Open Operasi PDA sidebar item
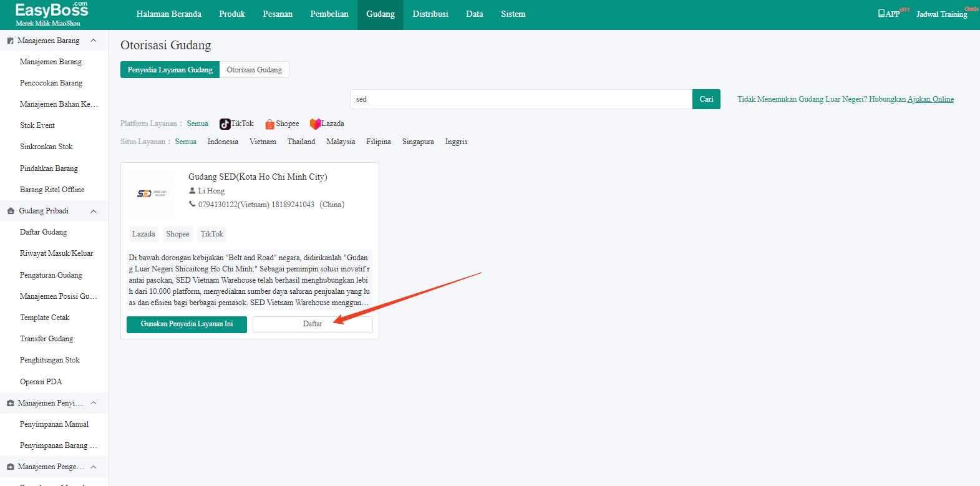Image resolution: width=980 pixels, height=486 pixels. (x=41, y=382)
